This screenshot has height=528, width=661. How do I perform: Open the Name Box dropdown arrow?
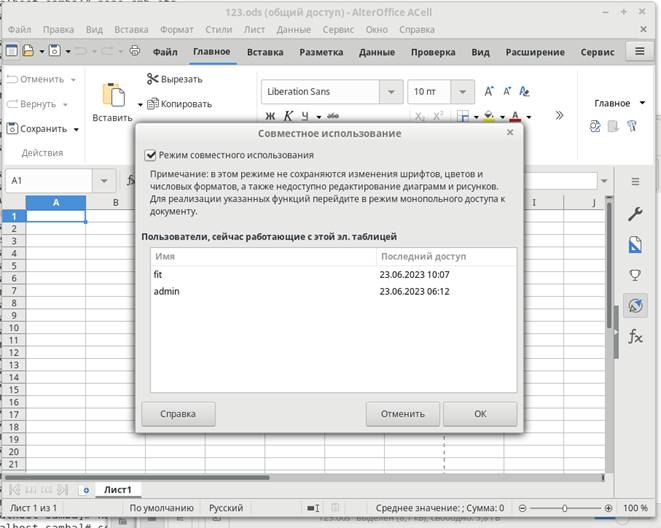click(x=104, y=181)
